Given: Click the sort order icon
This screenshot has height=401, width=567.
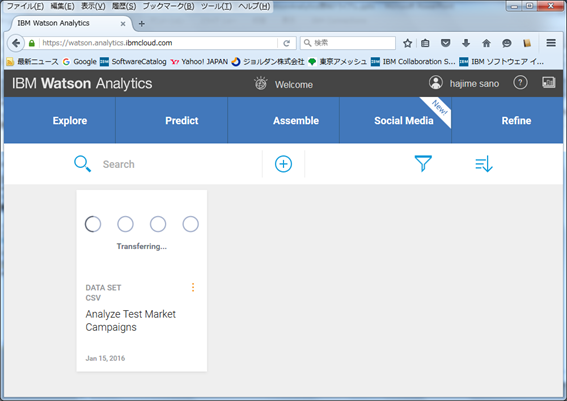Looking at the screenshot, I should 484,164.
